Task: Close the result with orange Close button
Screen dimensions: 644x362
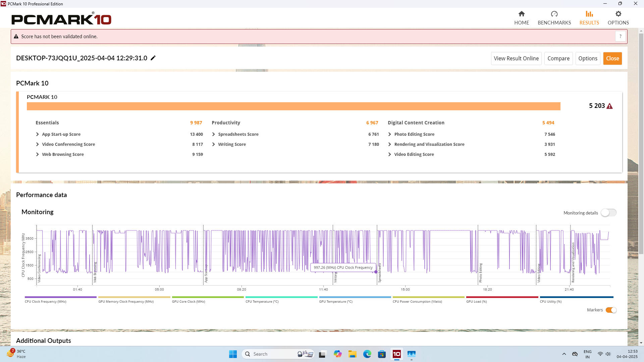Action: point(612,58)
